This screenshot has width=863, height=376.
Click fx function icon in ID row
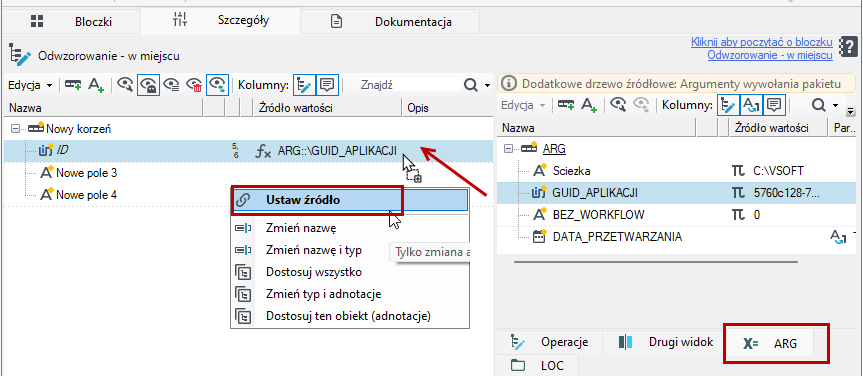[x=264, y=152]
